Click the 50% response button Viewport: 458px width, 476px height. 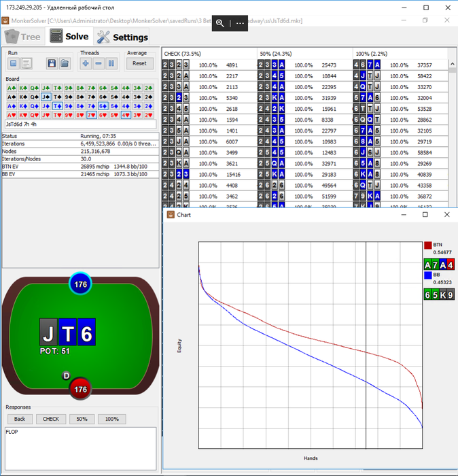point(82,419)
